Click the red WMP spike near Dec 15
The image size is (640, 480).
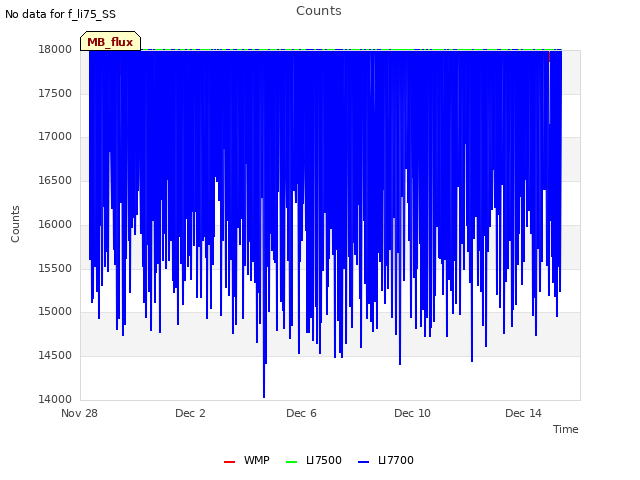pyautogui.click(x=549, y=56)
